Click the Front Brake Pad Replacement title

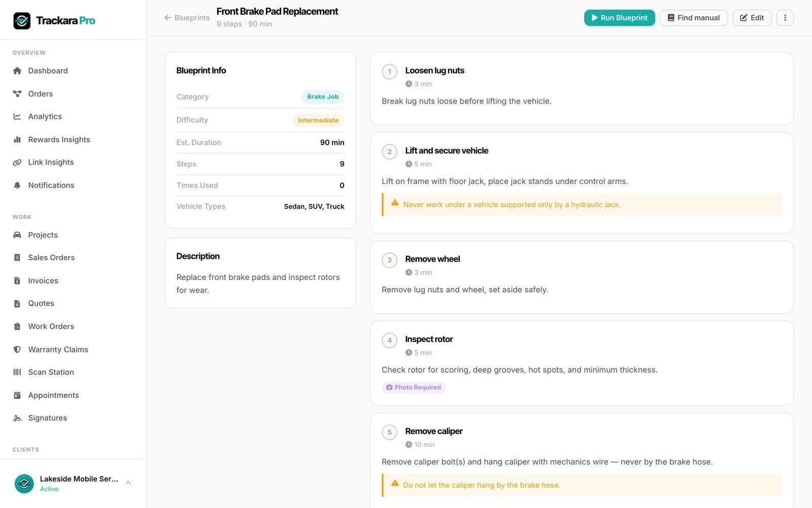tap(277, 11)
